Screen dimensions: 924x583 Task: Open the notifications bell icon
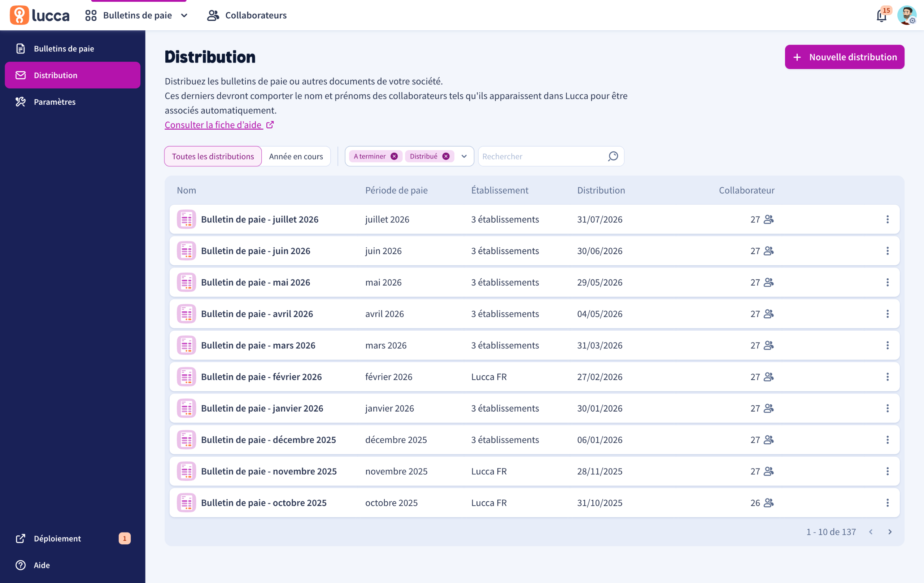pyautogui.click(x=881, y=16)
